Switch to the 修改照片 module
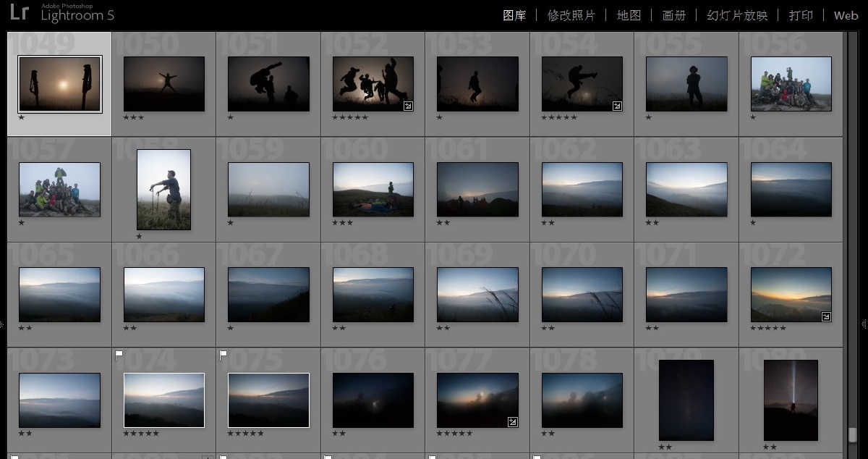 coord(571,15)
